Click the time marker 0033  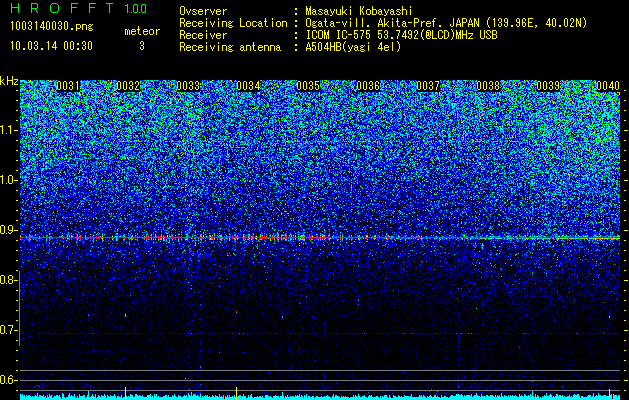click(x=188, y=86)
